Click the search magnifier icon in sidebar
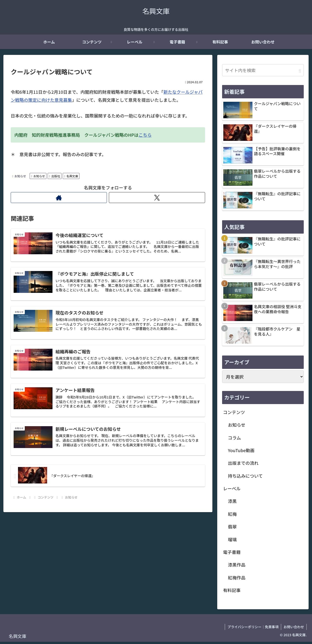 [300, 71]
